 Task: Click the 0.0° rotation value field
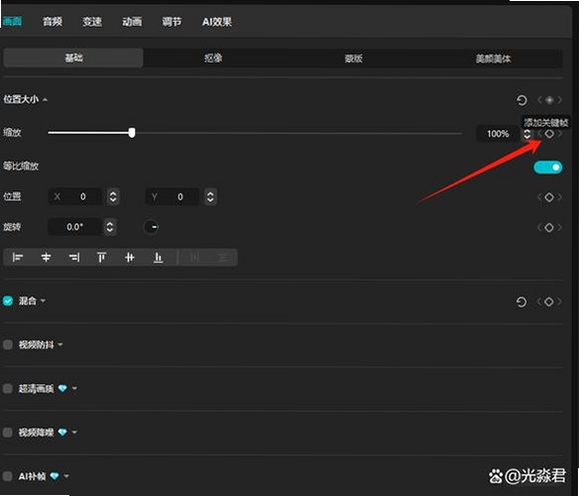point(75,227)
